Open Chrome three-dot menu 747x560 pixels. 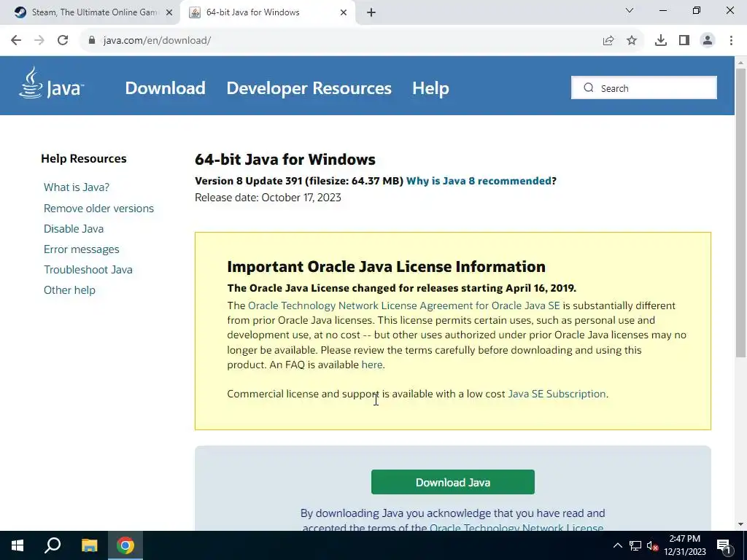(731, 41)
